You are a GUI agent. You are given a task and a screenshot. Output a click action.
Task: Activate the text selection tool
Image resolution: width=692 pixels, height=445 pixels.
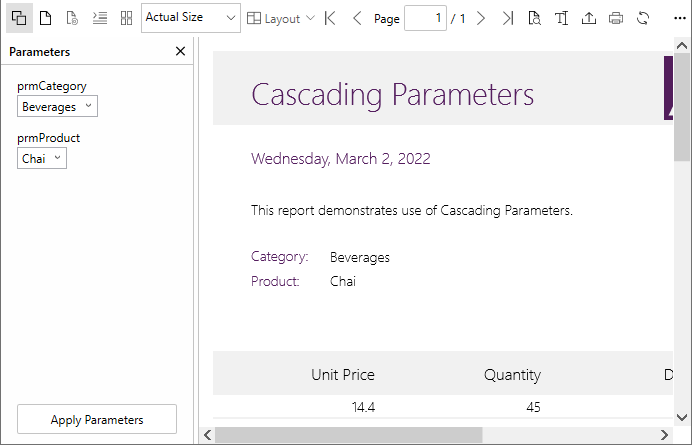tap(562, 18)
